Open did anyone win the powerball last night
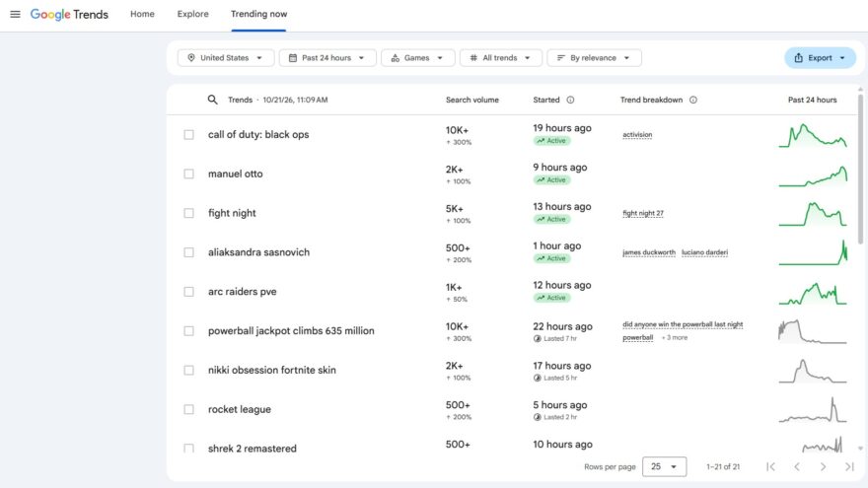 tap(683, 324)
